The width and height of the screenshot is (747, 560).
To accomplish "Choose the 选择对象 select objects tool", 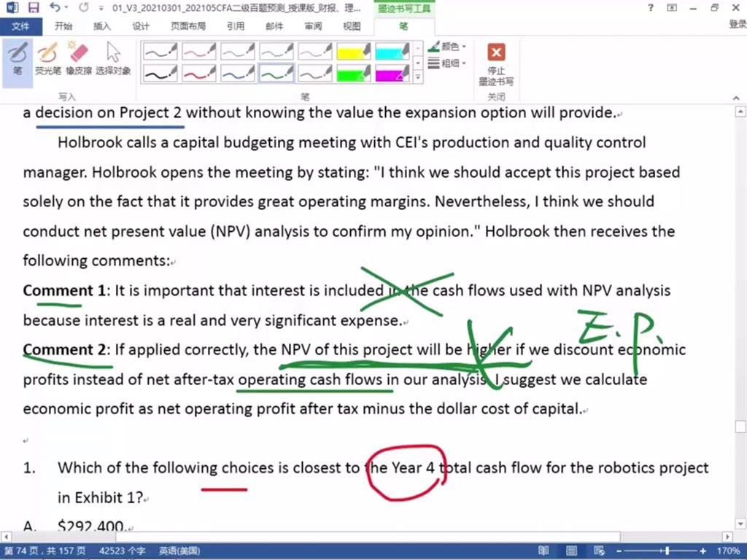I will pos(113,60).
